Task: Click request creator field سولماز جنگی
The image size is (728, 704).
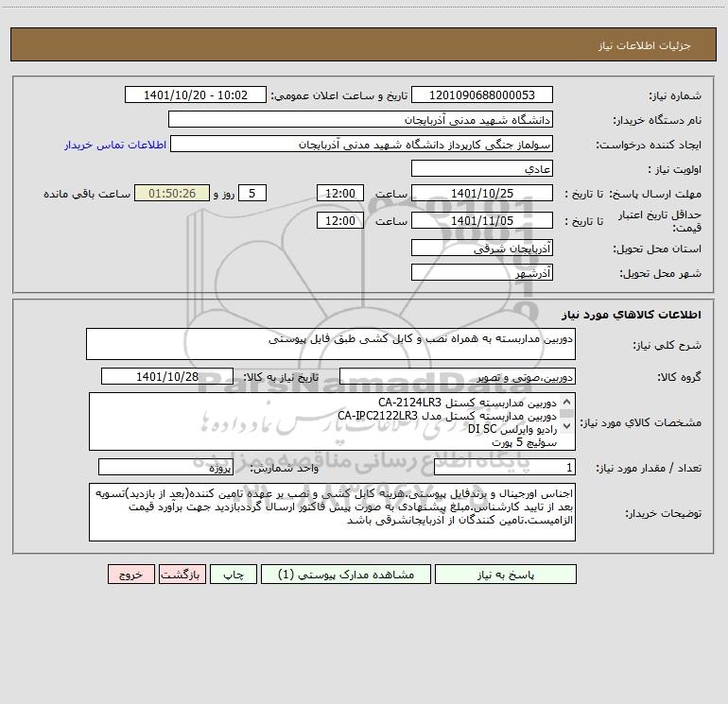Action: pos(362,144)
